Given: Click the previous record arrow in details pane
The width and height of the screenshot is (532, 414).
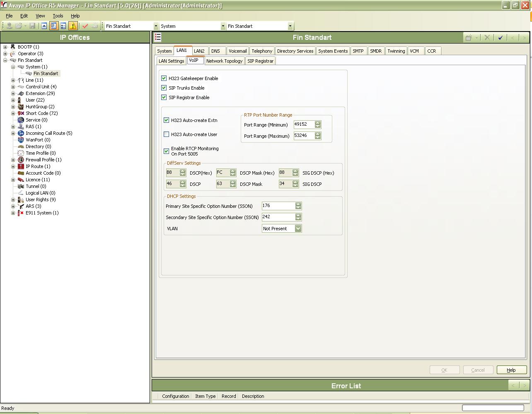Looking at the screenshot, I should pos(513,37).
